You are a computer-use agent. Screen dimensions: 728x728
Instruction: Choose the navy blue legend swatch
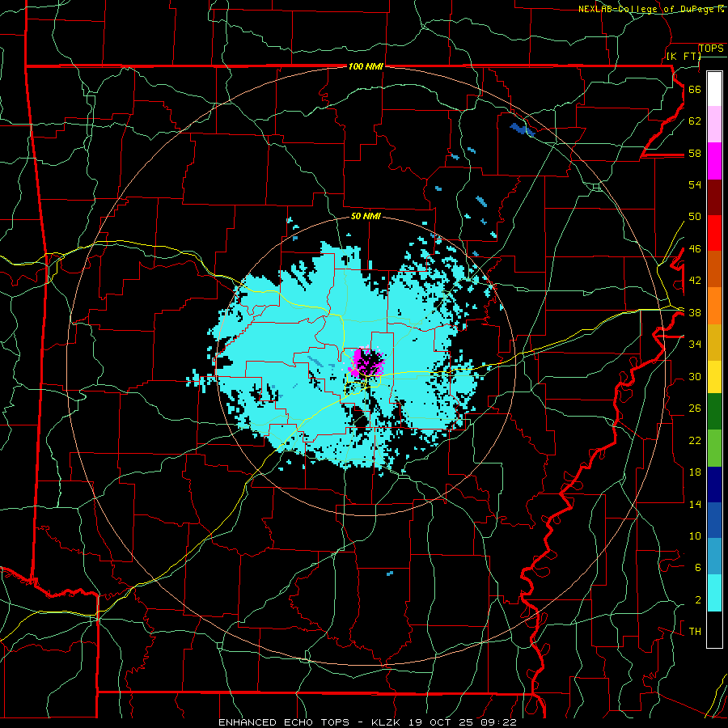(x=714, y=485)
